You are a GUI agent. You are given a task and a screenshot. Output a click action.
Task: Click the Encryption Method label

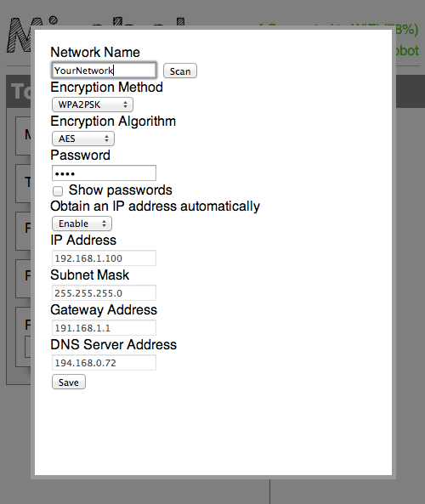point(107,87)
